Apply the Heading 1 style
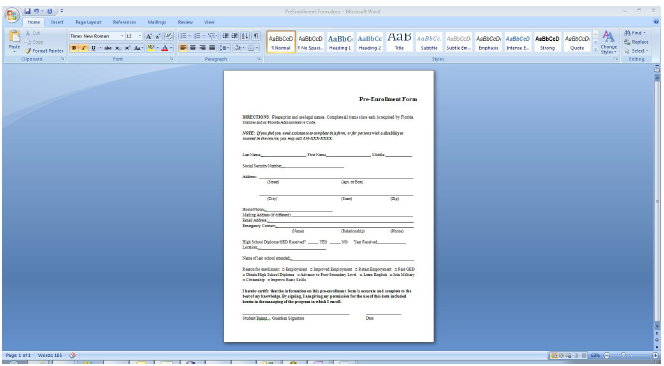The height and width of the screenshot is (366, 664). click(340, 42)
